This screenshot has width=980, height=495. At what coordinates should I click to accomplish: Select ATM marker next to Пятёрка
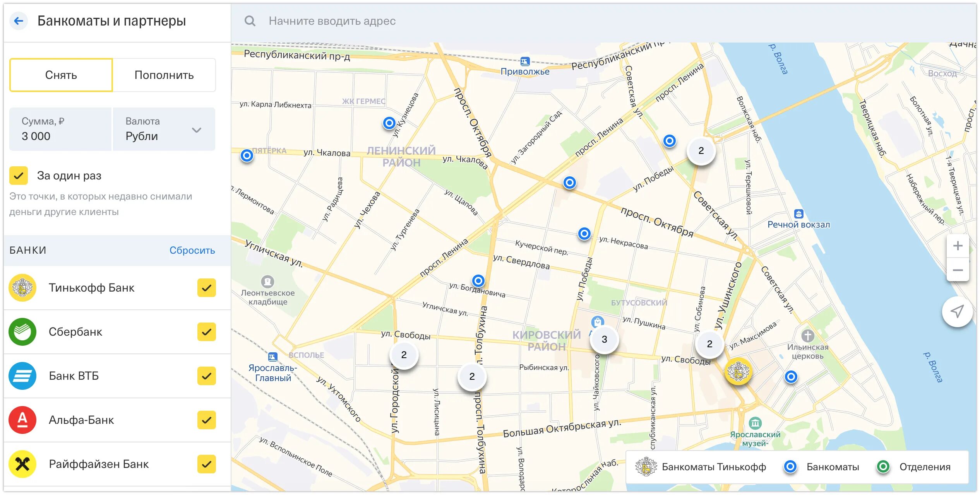click(x=247, y=155)
